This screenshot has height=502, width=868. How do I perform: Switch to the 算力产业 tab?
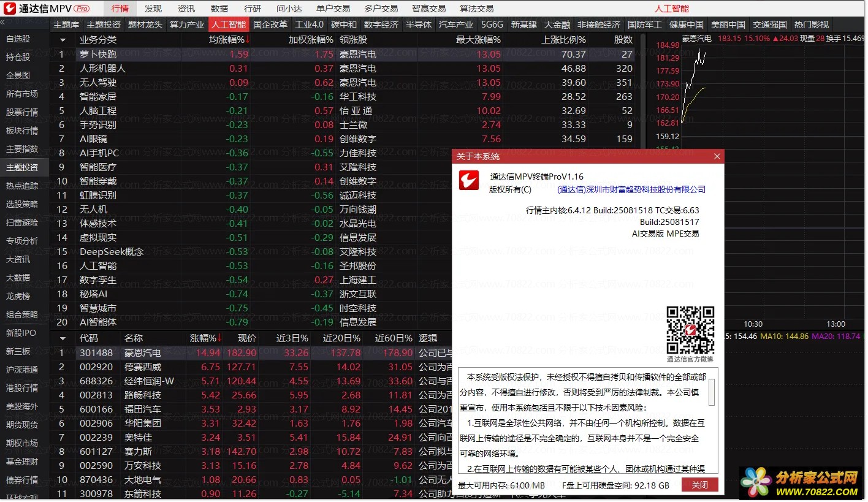(187, 25)
